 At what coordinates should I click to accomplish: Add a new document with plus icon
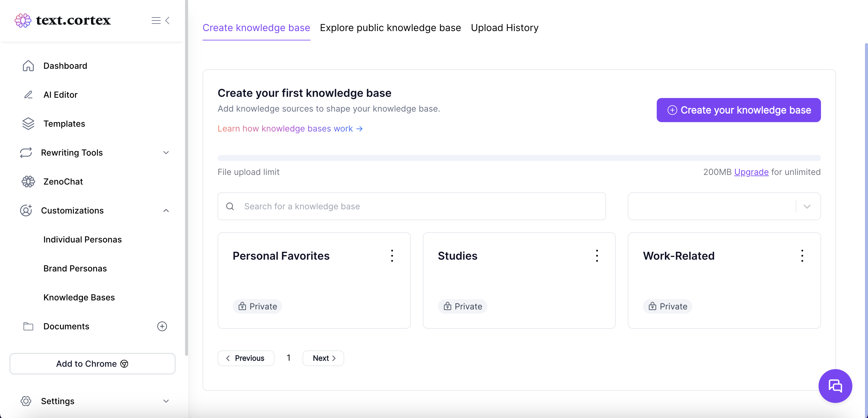[162, 326]
